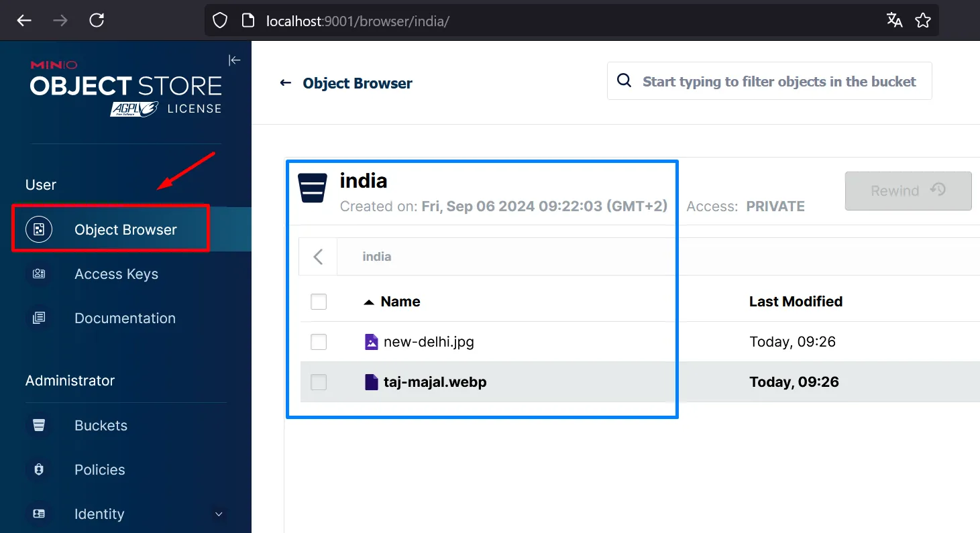Toggle the select-all checkbox in the header

(319, 302)
